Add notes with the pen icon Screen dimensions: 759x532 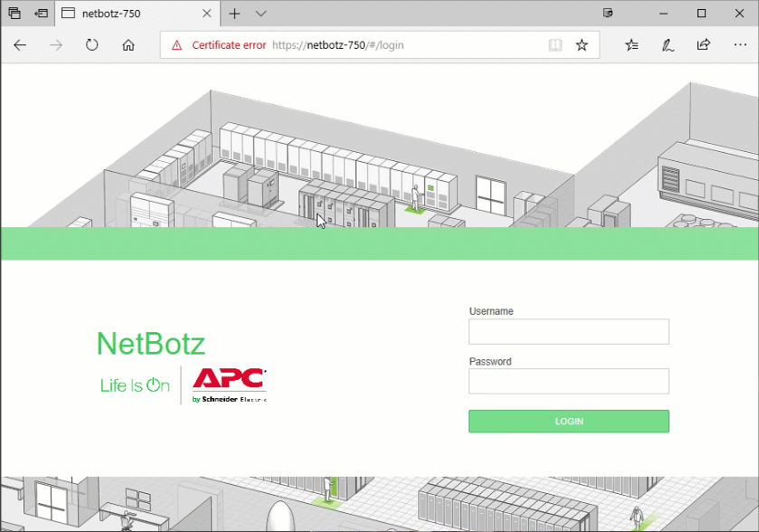tap(668, 45)
